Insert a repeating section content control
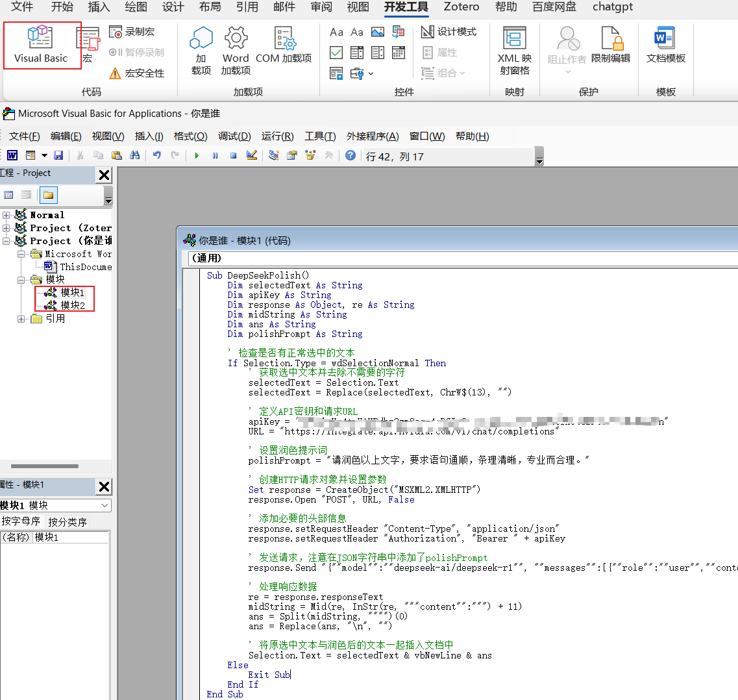Screen dimensions: 738x700 (x=336, y=73)
